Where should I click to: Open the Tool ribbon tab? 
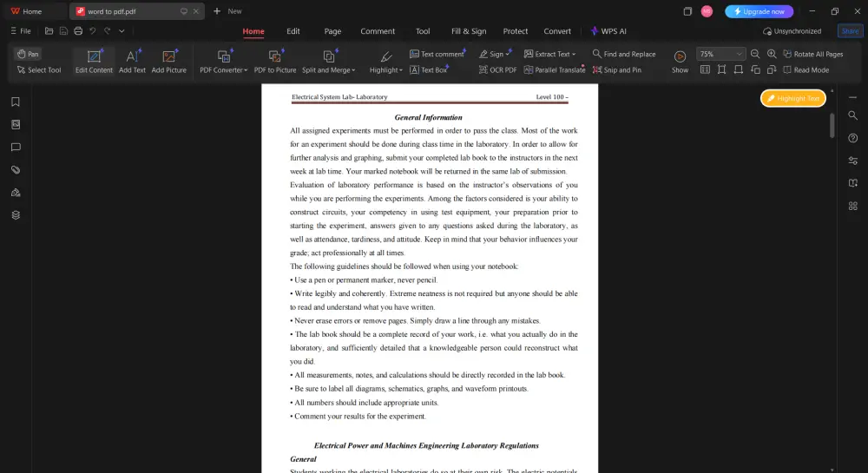[x=423, y=31]
